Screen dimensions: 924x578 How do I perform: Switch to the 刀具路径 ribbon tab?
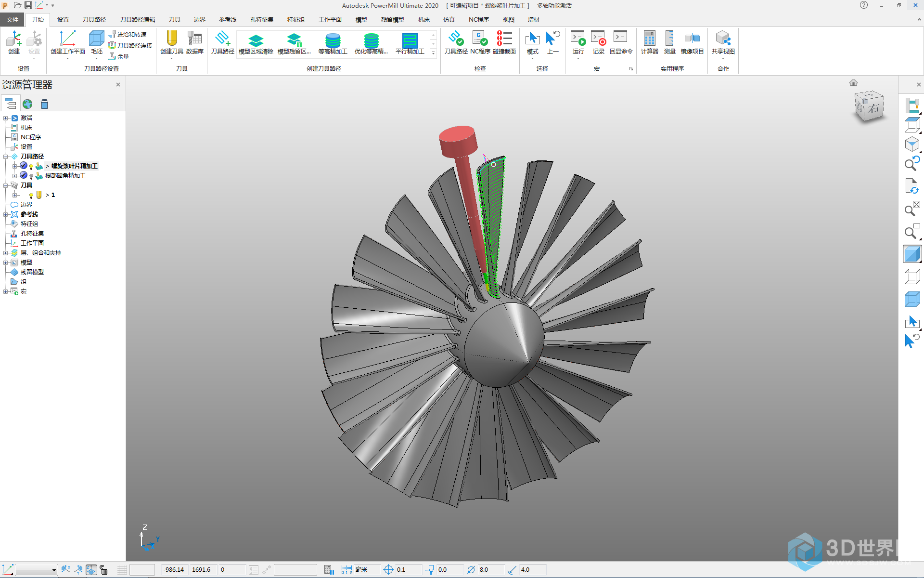coord(94,19)
